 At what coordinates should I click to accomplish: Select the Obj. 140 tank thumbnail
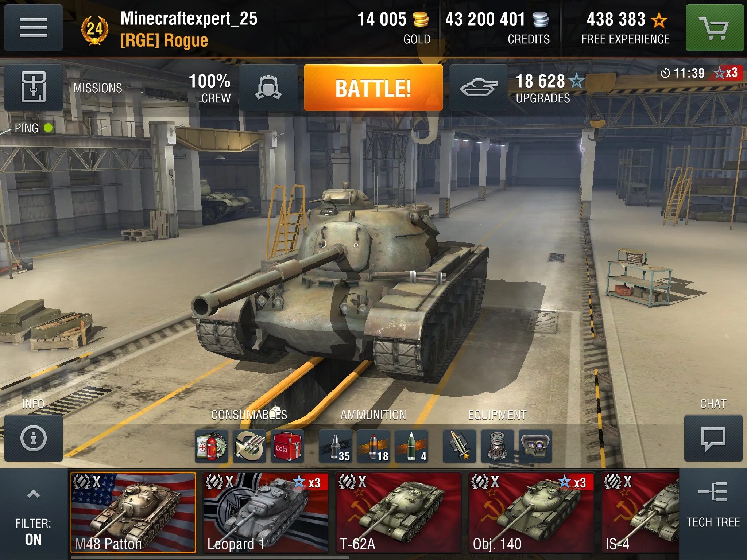click(x=531, y=512)
